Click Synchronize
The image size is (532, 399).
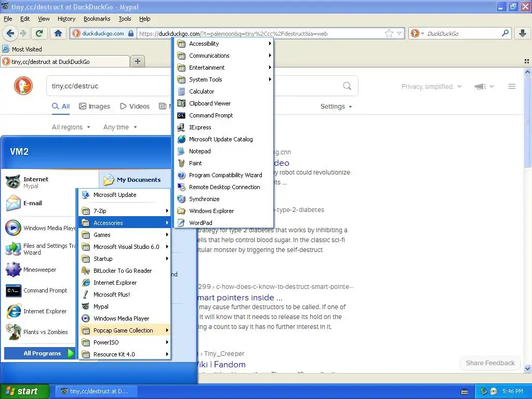click(x=224, y=199)
